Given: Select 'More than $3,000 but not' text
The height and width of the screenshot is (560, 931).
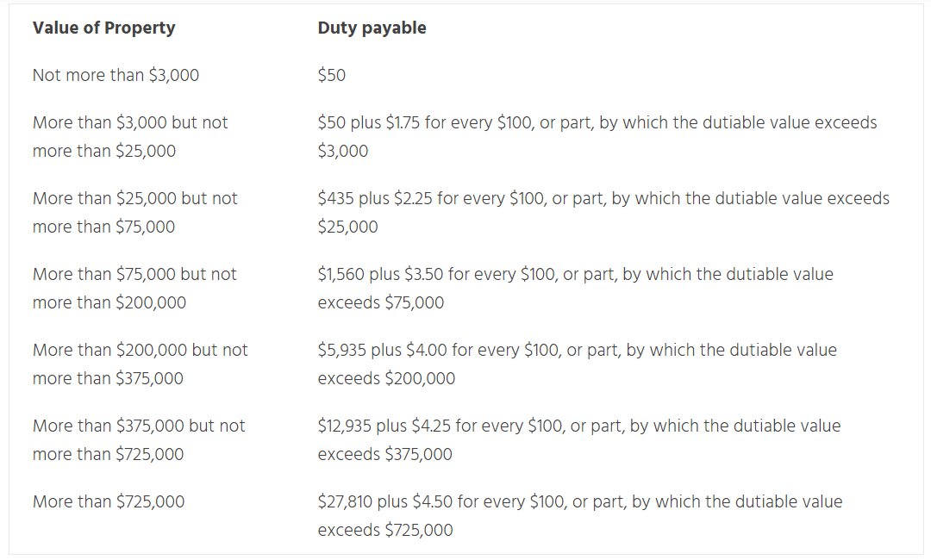Looking at the screenshot, I should tap(130, 122).
